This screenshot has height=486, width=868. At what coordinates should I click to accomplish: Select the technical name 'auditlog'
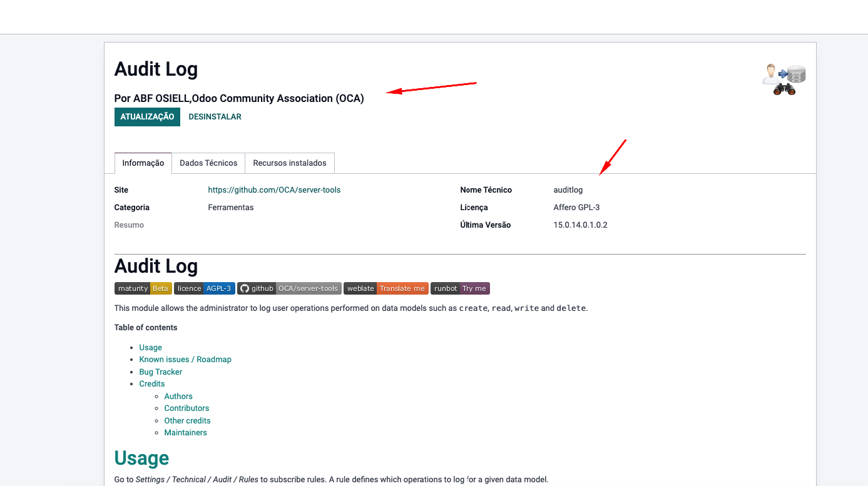tap(568, 190)
